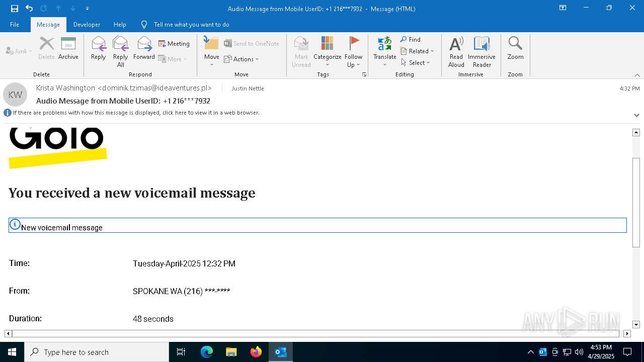Click the Tell me what you want to do box
The height and width of the screenshot is (362, 644).
coord(191,25)
